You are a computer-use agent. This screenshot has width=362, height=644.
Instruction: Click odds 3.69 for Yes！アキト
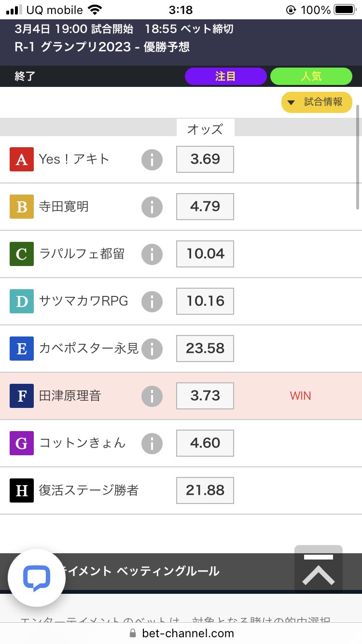coord(205,159)
